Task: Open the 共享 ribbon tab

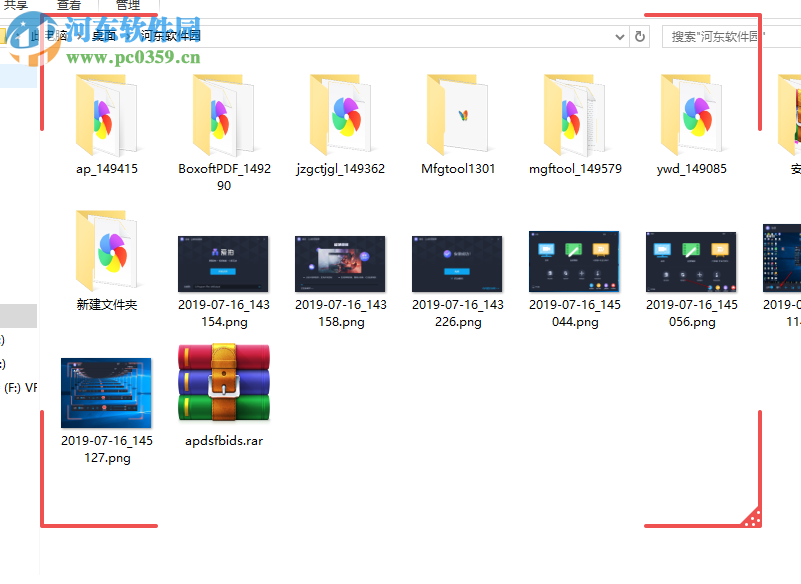Action: point(16,6)
